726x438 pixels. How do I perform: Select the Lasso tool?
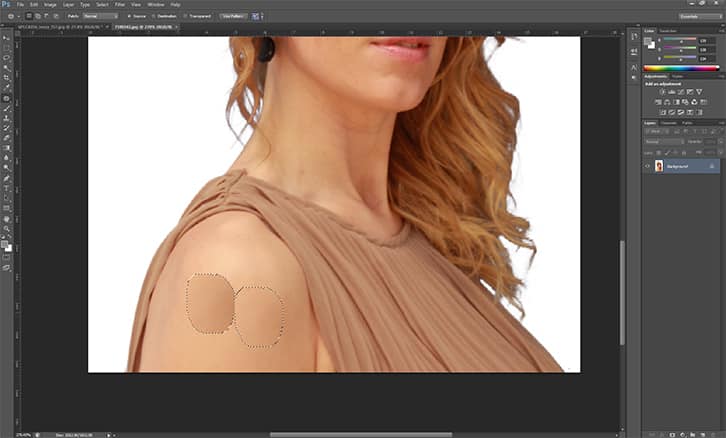tap(6, 58)
